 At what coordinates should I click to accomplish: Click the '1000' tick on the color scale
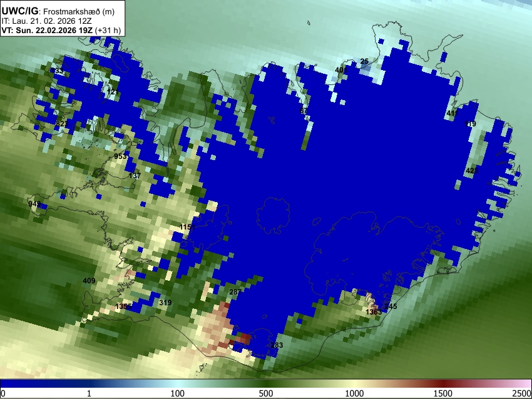tap(354, 393)
